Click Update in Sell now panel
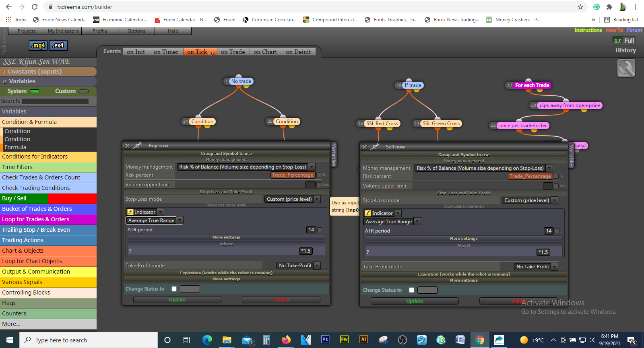This screenshot has width=644, height=348. (x=415, y=301)
